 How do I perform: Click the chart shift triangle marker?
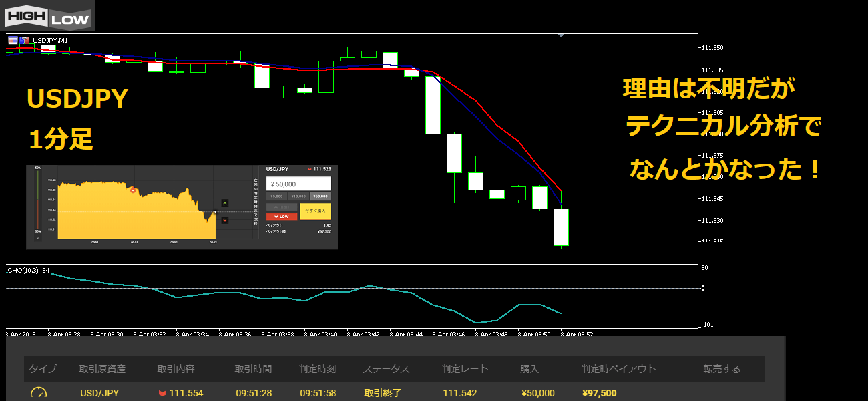(x=561, y=35)
